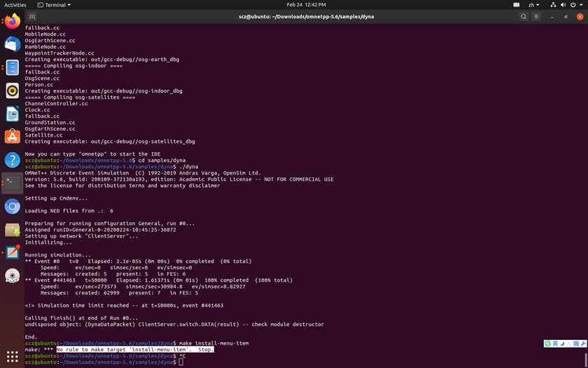Open Ubuntu Software store icon
Image resolution: width=588 pixels, height=368 pixels.
13,137
